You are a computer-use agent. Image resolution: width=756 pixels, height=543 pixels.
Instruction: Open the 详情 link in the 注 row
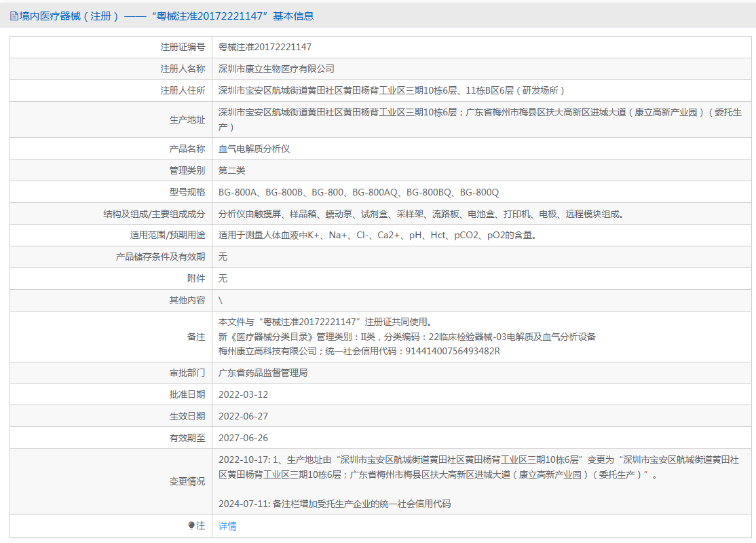[x=227, y=526]
